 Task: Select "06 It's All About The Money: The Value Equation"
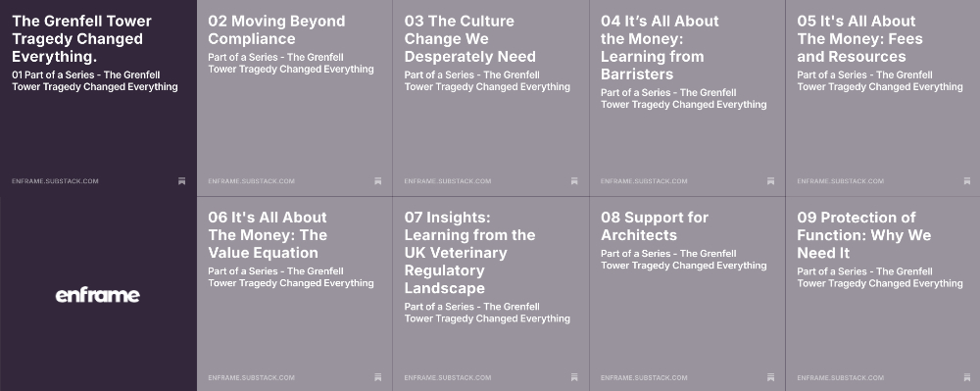(268, 235)
